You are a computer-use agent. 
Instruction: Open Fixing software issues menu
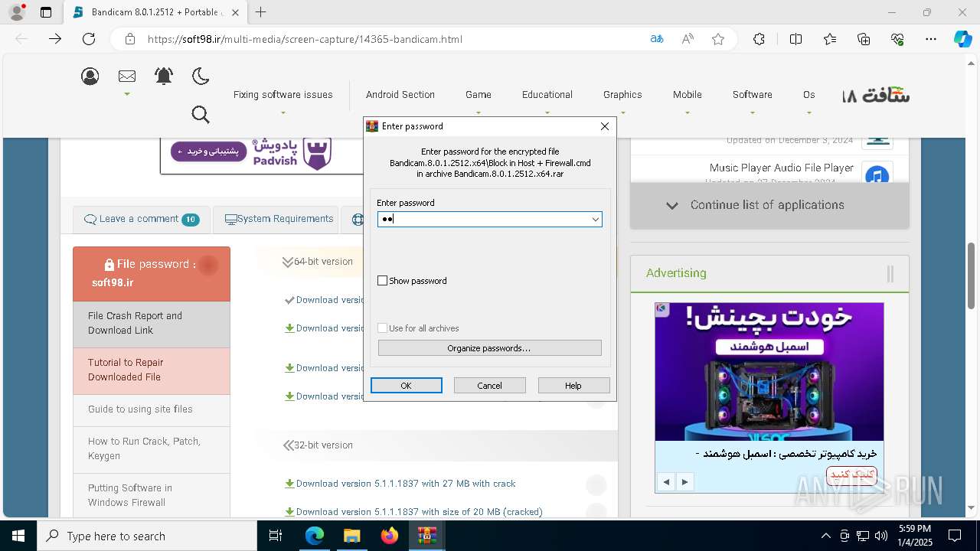tap(283, 95)
